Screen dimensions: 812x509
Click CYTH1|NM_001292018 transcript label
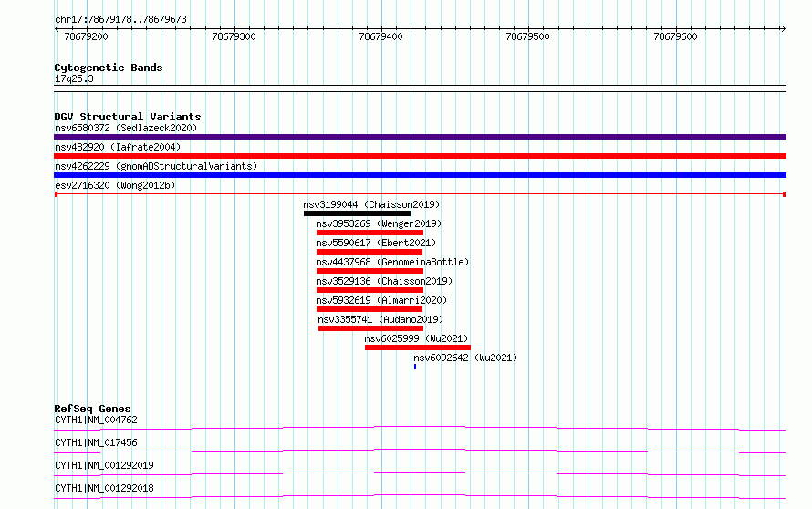[104, 488]
